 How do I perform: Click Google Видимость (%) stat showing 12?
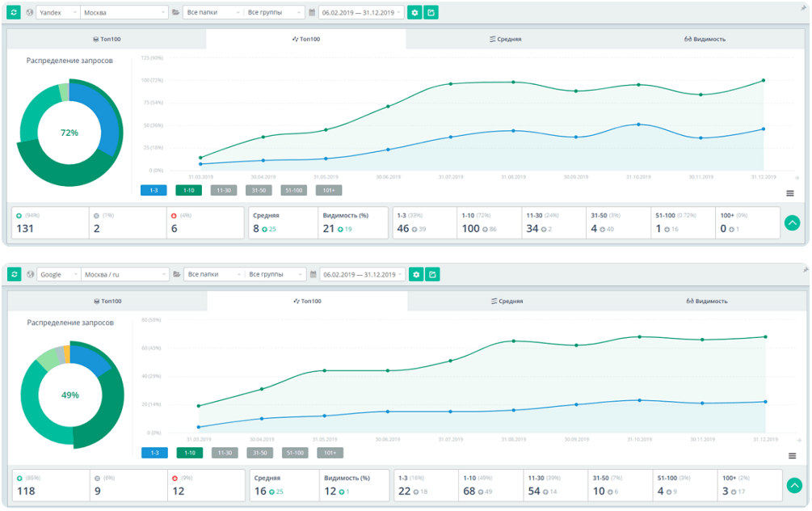click(x=354, y=485)
